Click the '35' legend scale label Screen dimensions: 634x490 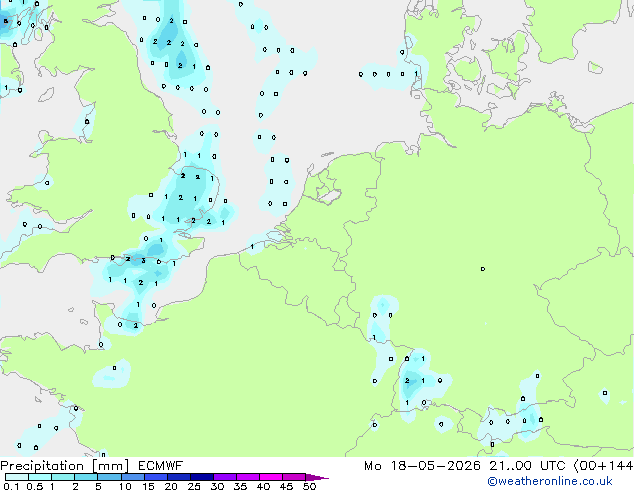(240, 486)
